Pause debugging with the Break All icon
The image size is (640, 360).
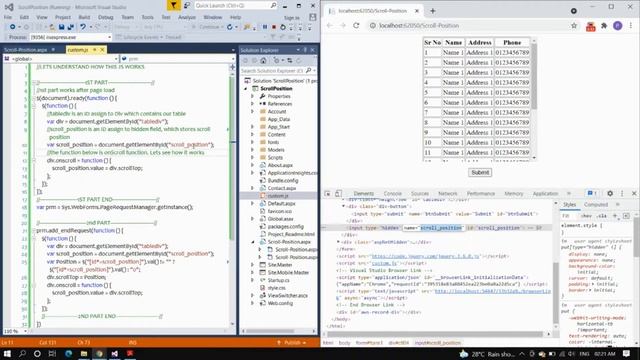point(265,27)
